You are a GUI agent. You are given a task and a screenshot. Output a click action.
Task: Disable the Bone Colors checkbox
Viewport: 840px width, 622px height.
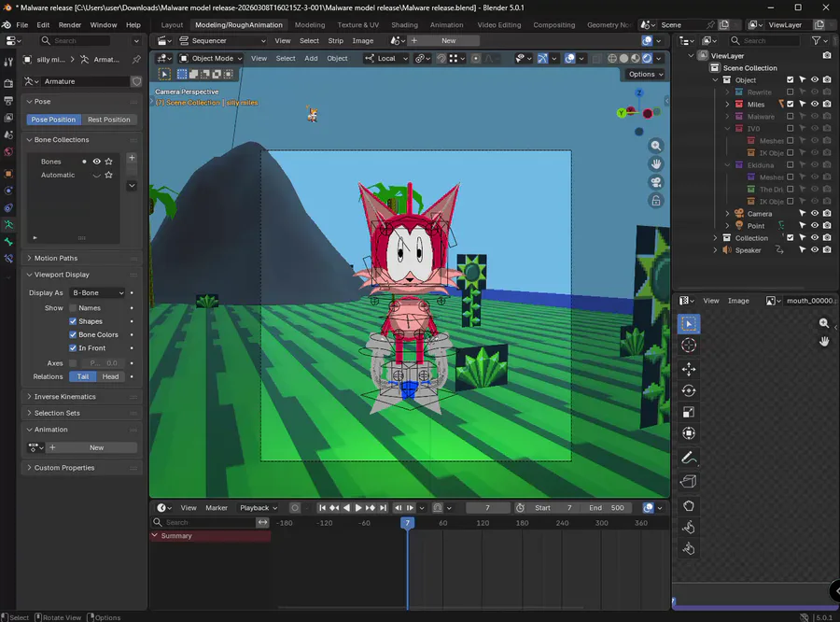click(73, 334)
